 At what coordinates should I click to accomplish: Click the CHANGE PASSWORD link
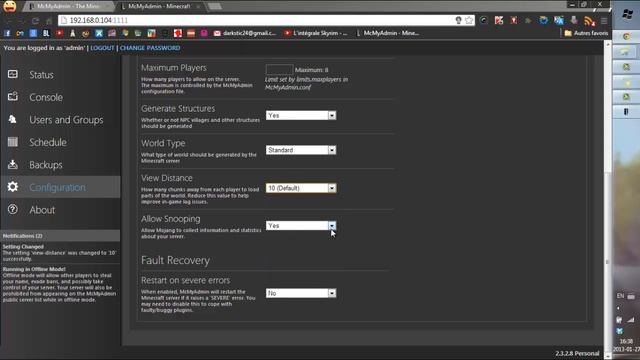coord(150,48)
